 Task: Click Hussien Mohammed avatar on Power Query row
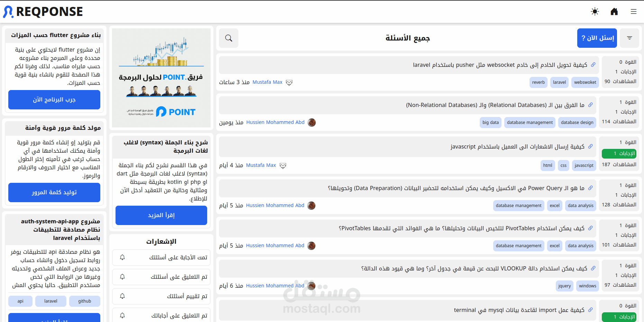311,206
